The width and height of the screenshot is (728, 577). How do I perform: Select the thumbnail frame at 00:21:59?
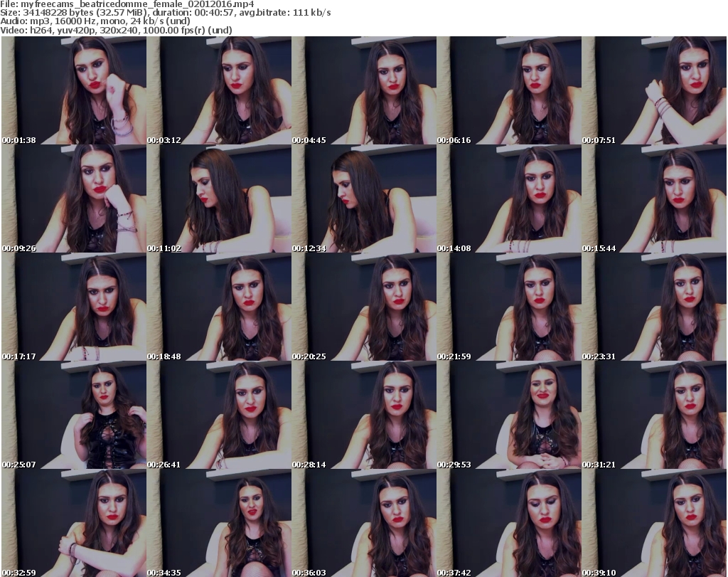tap(509, 307)
